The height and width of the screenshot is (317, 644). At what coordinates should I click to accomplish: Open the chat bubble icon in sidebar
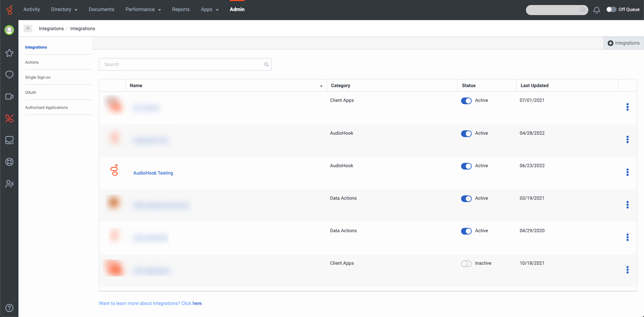(9, 75)
